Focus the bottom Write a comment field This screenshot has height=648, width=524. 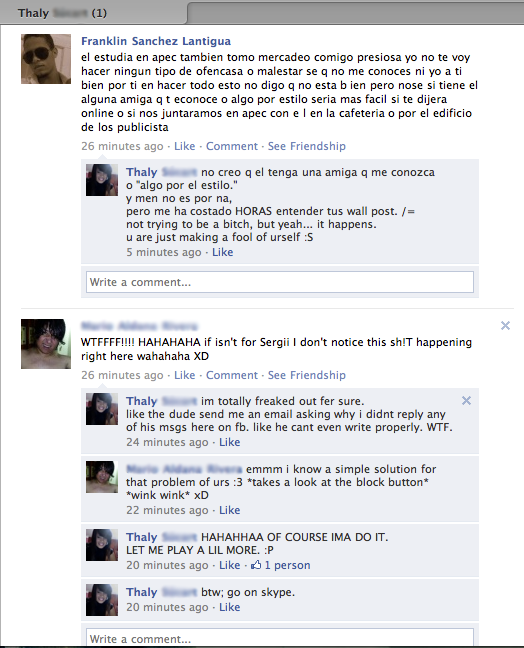pyautogui.click(x=280, y=638)
